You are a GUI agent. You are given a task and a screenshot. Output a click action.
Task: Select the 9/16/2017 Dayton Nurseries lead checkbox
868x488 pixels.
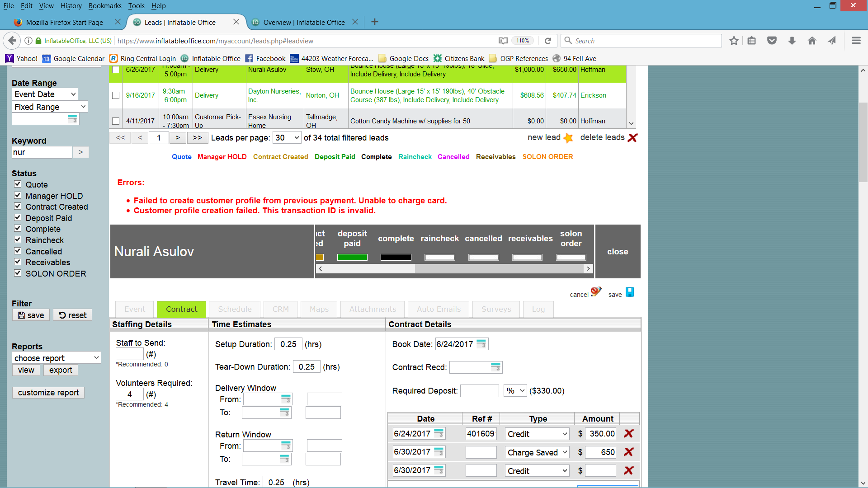pyautogui.click(x=116, y=96)
